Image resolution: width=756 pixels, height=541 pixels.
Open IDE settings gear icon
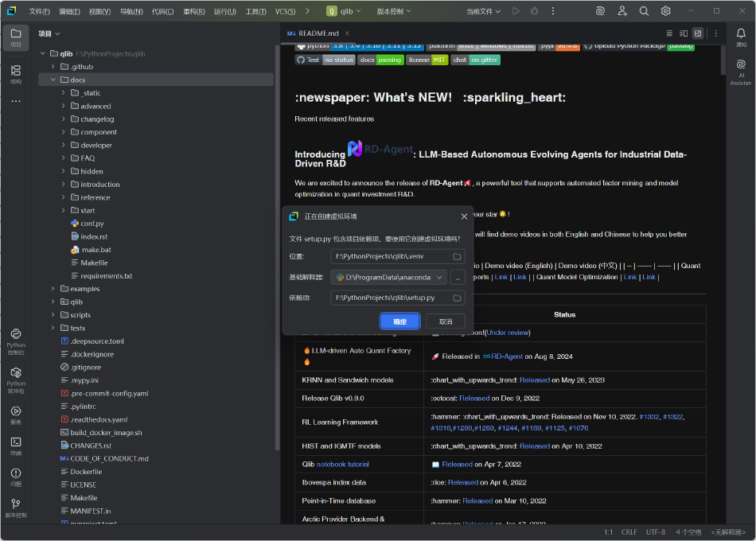tap(666, 10)
